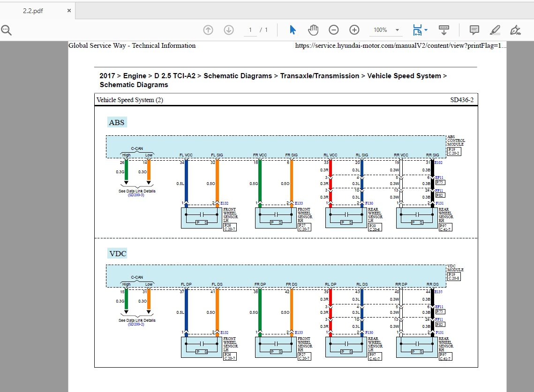Select the Hand pan tool
Screen dimensions: 534x392
point(313,30)
